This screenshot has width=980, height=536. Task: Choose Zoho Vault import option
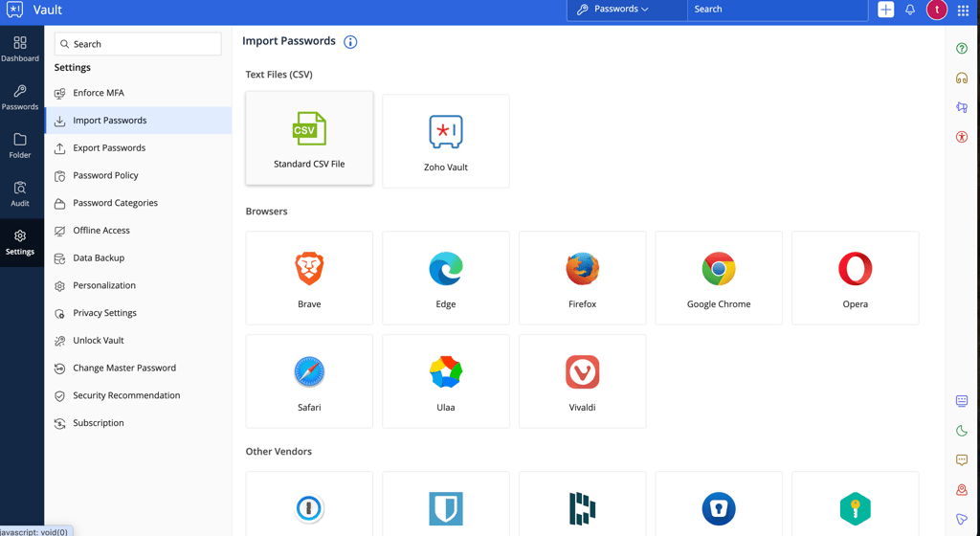[446, 142]
